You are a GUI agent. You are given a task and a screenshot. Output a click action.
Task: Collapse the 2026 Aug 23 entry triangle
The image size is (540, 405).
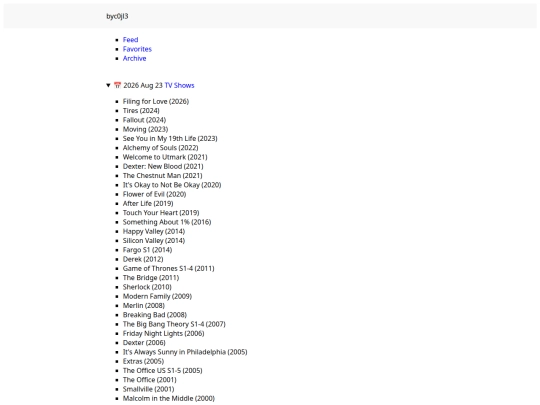pos(108,85)
